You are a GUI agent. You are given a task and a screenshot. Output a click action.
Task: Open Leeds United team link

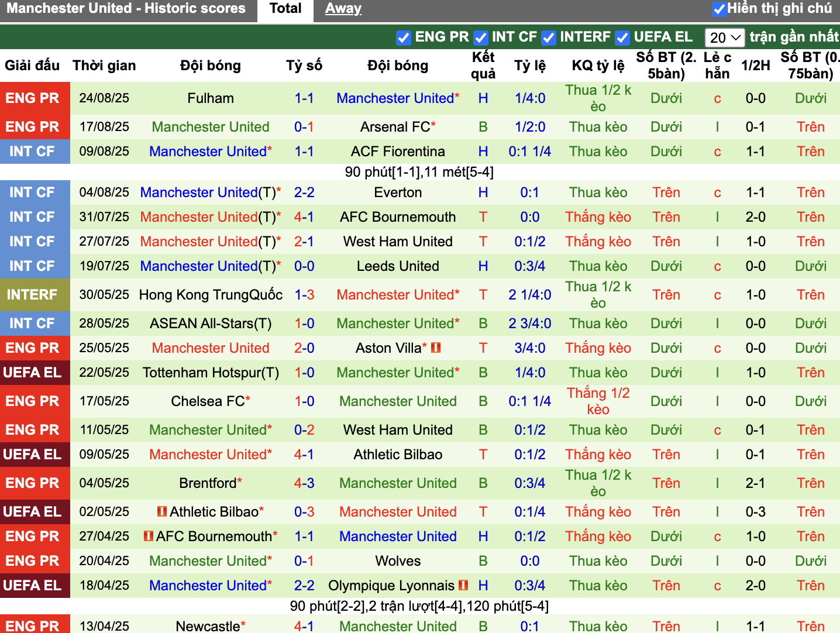(x=398, y=266)
